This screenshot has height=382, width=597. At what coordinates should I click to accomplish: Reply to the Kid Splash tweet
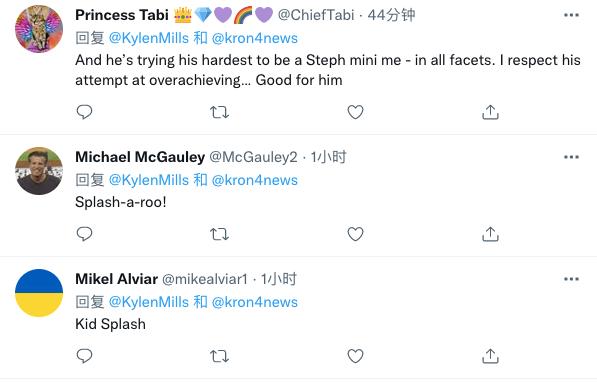click(84, 356)
